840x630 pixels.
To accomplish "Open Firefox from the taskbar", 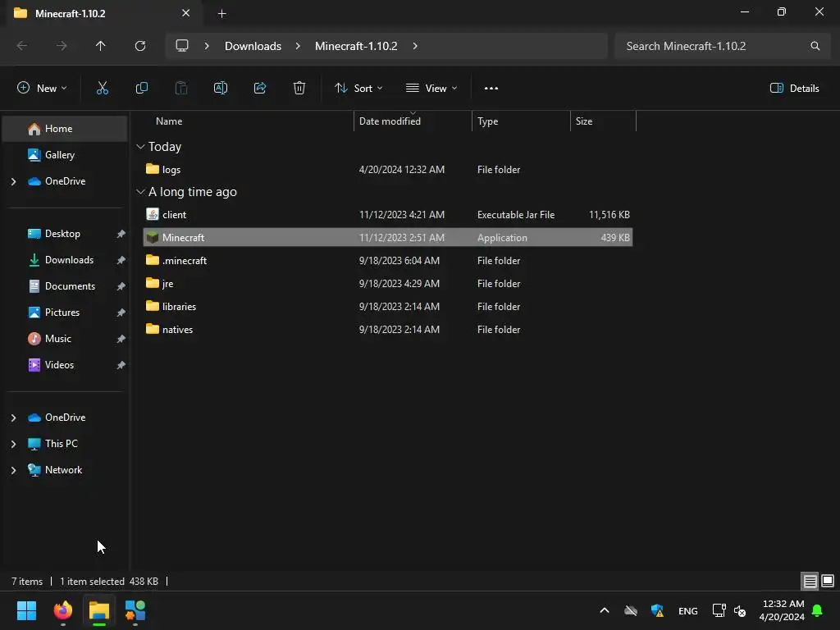I will tap(63, 610).
